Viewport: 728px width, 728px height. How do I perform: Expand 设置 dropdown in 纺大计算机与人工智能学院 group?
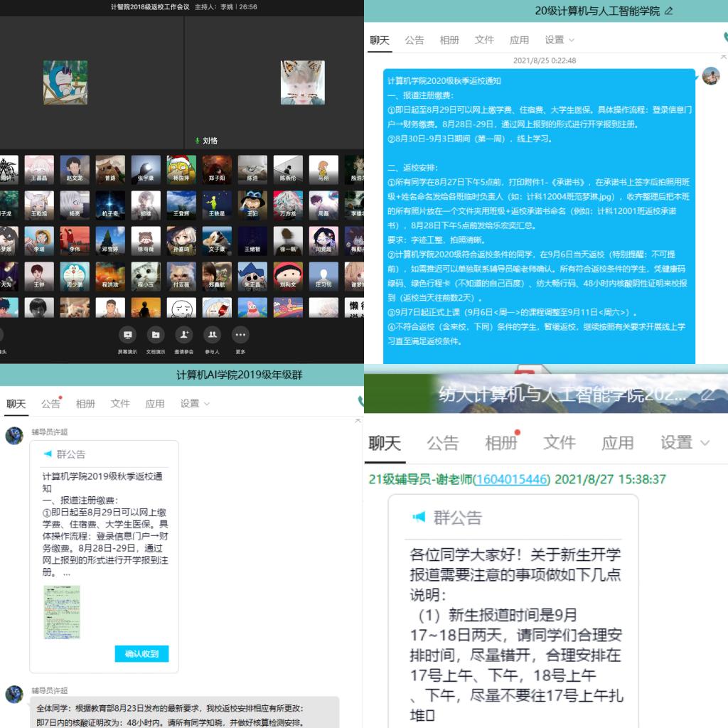pyautogui.click(x=685, y=443)
